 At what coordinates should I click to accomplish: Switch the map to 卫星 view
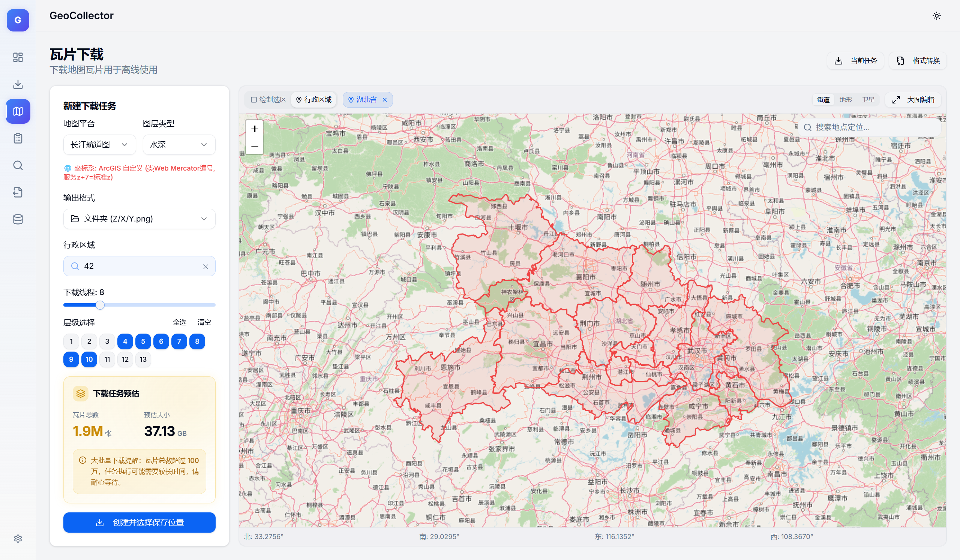point(868,99)
